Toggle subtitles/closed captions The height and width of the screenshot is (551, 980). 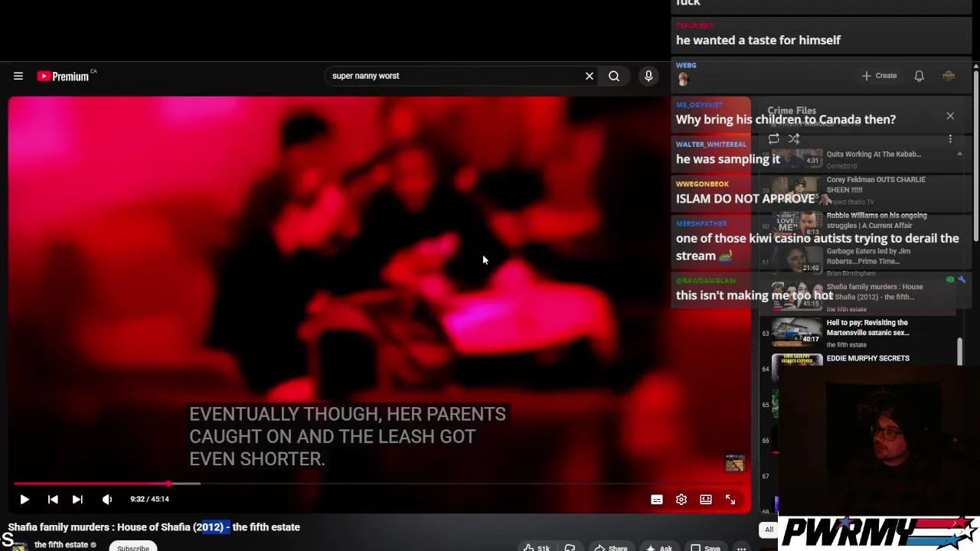[x=657, y=499]
